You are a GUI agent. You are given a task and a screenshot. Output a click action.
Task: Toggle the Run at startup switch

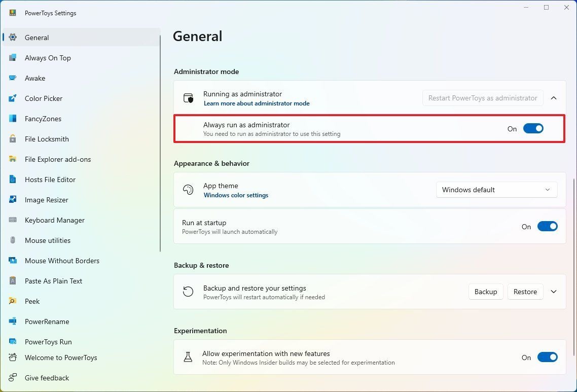[548, 226]
